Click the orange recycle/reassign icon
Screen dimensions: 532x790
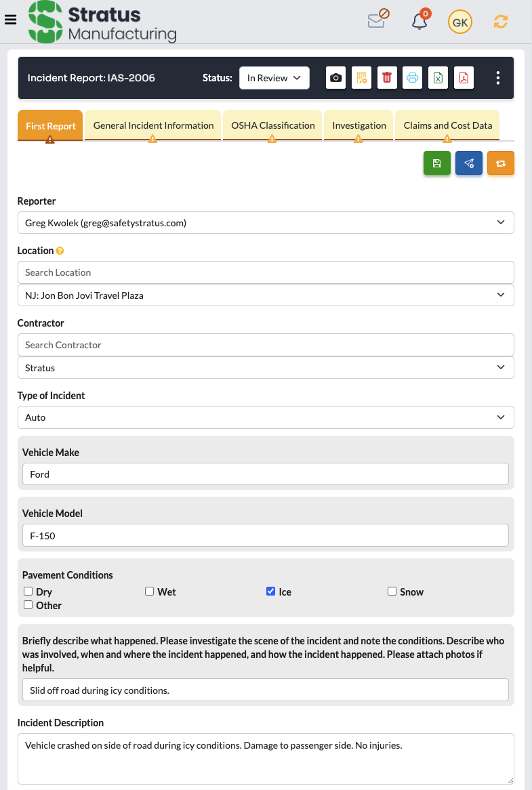(500, 163)
